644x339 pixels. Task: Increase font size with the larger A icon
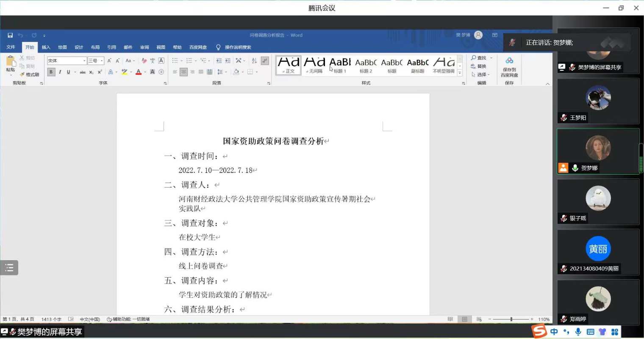click(x=109, y=61)
